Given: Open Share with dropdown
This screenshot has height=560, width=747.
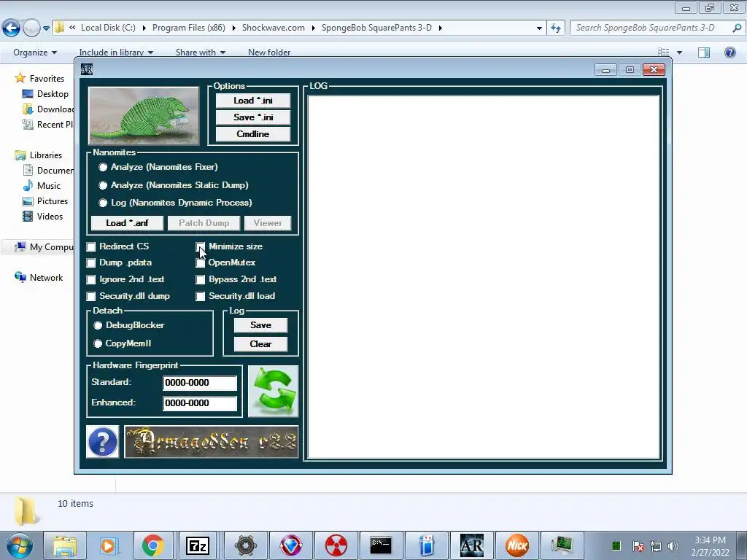Looking at the screenshot, I should coord(201,52).
